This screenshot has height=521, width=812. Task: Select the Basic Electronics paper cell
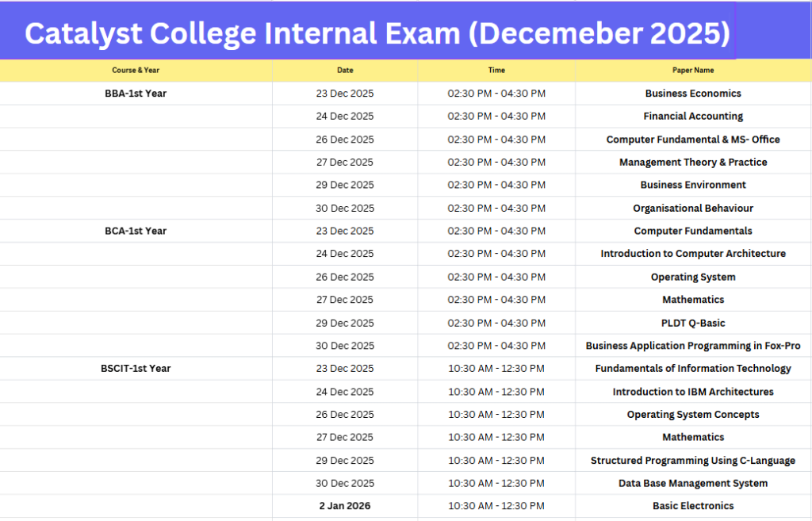[x=693, y=506]
